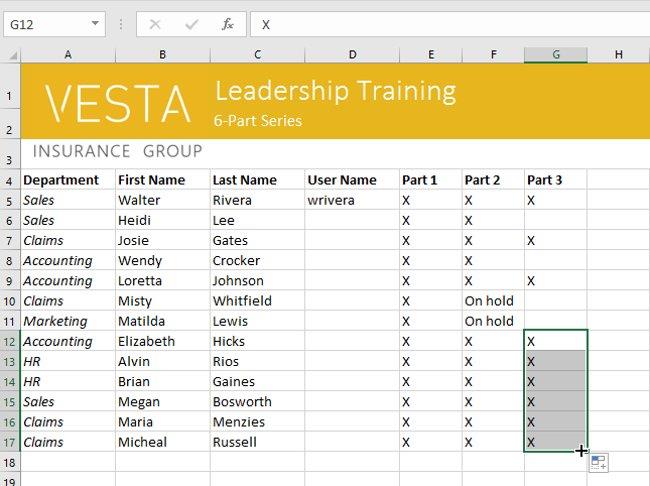Select the Part 1 X cell for Lewis
The height and width of the screenshot is (486, 650).
[431, 321]
